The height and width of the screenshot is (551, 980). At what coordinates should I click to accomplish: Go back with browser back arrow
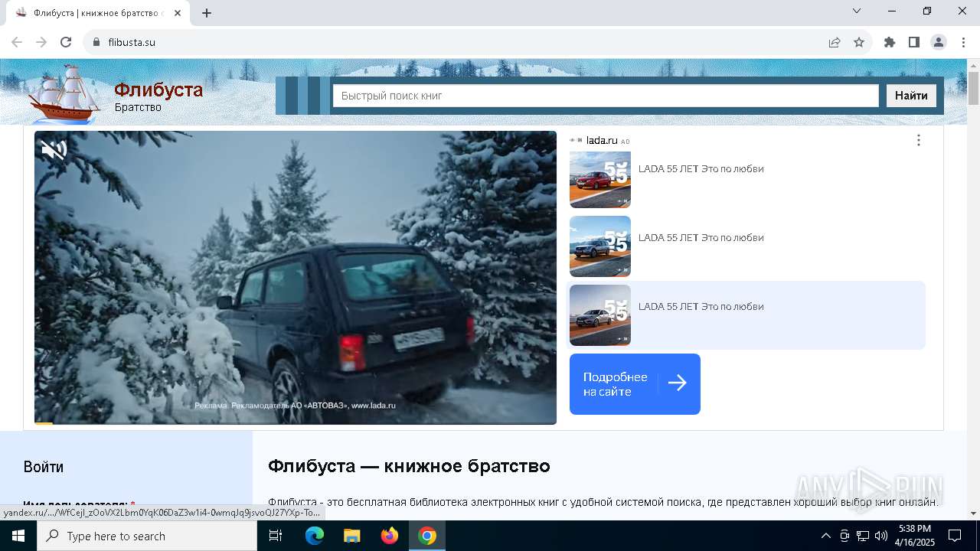[x=17, y=42]
